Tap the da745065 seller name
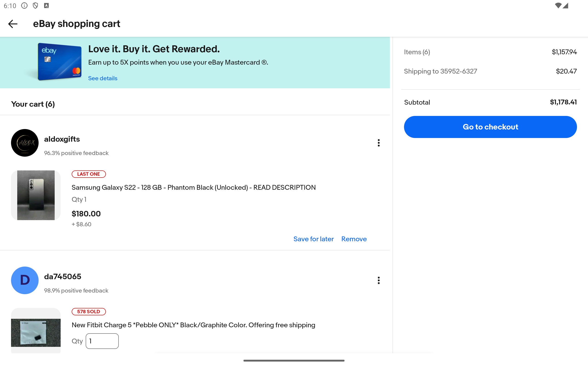This screenshot has width=588, height=368. (x=62, y=277)
